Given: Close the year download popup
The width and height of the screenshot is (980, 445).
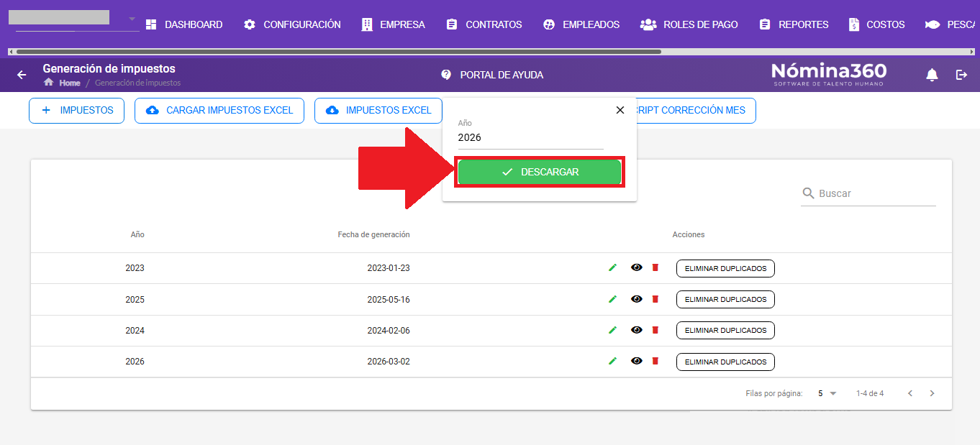Looking at the screenshot, I should click(x=620, y=110).
